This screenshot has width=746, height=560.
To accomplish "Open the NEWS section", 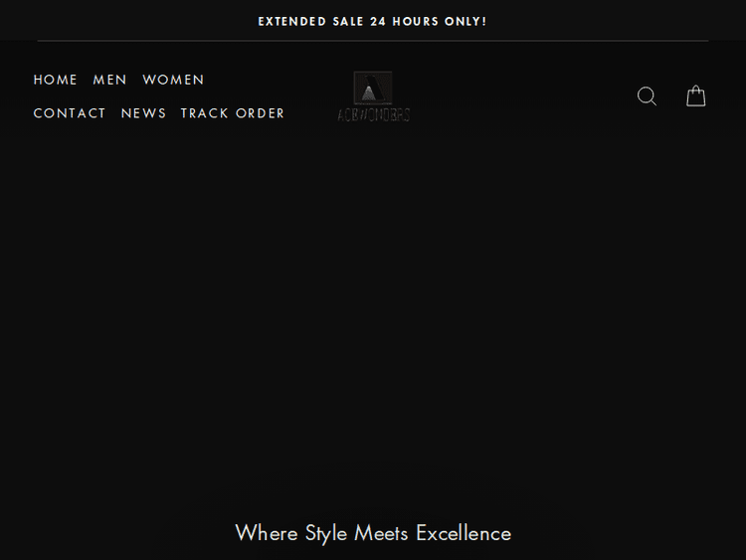I will (x=144, y=113).
